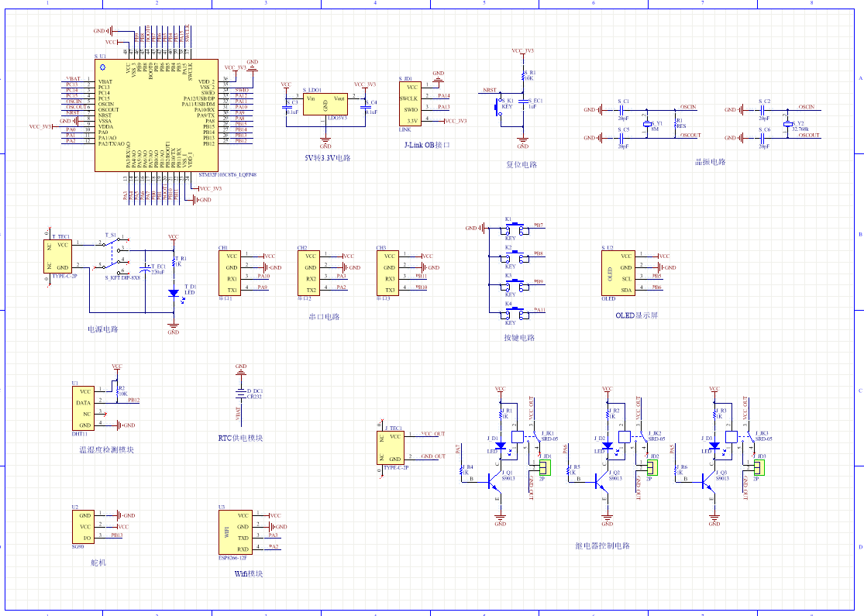The height and width of the screenshot is (616, 864).
Task: Select the T_D1 LED in power circuit
Action: pos(174,293)
